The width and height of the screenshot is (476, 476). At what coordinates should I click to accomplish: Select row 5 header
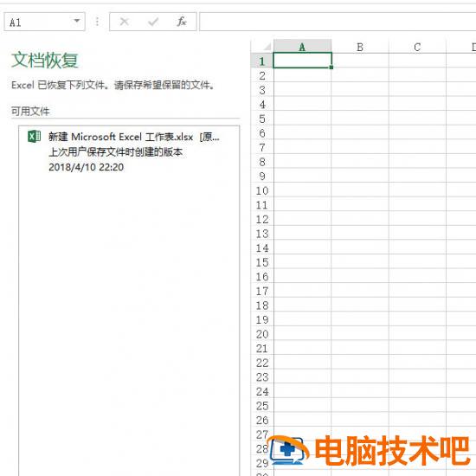(262, 119)
